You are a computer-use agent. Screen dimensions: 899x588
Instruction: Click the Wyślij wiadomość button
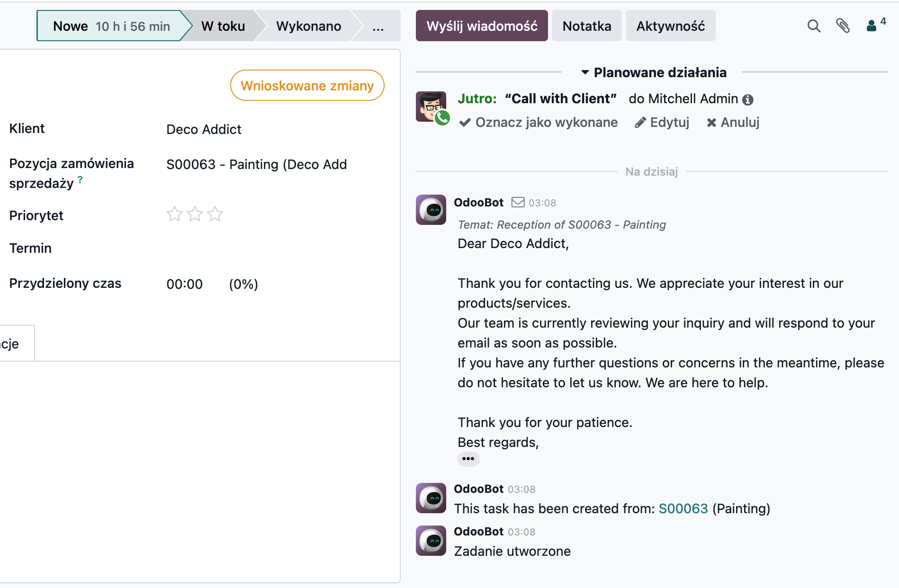pyautogui.click(x=481, y=26)
